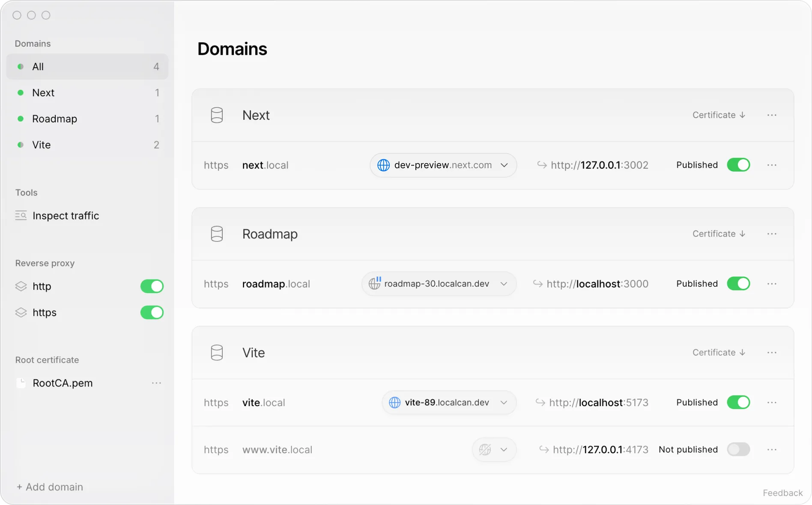The height and width of the screenshot is (505, 812).
Task: Expand the dev-preview.next.com dropdown
Action: [504, 165]
